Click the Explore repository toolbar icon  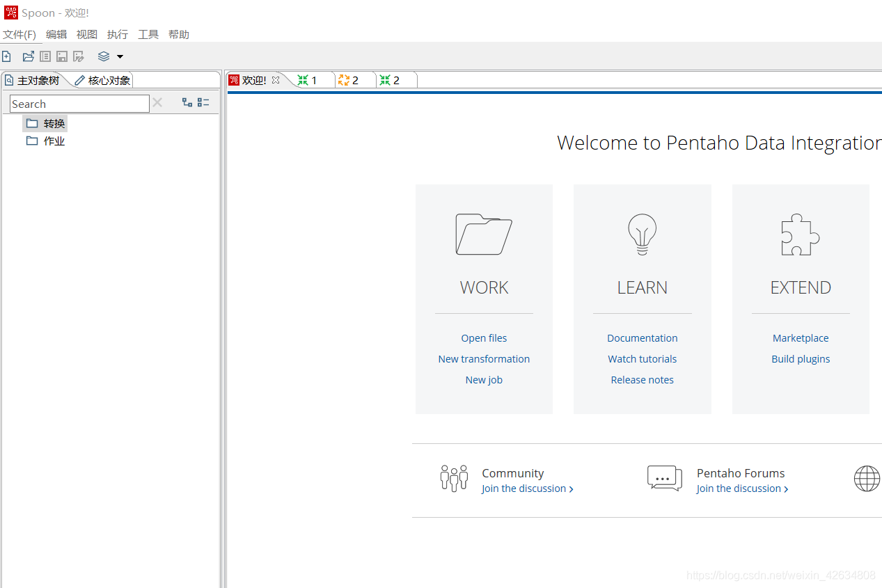[x=45, y=56]
